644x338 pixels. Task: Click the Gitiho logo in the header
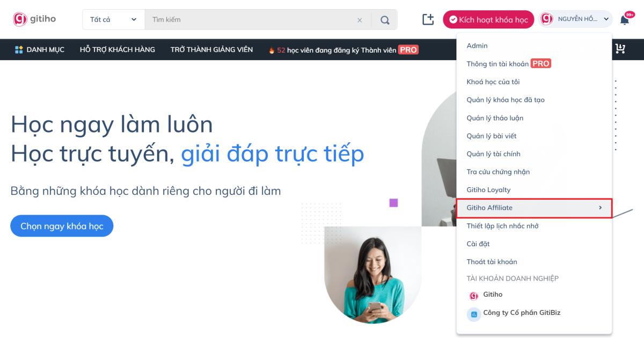34,19
